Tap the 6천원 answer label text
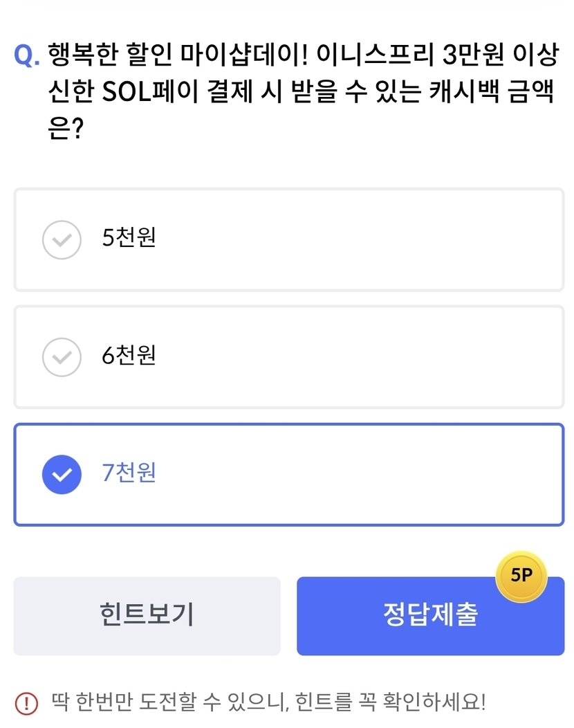The height and width of the screenshot is (728, 574). coord(129,356)
